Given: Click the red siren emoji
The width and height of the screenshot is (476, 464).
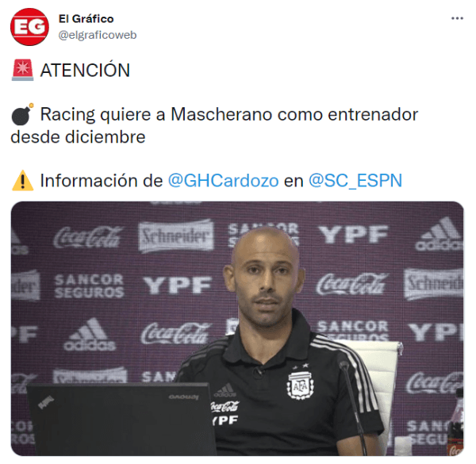Looking at the screenshot, I should coord(23,70).
